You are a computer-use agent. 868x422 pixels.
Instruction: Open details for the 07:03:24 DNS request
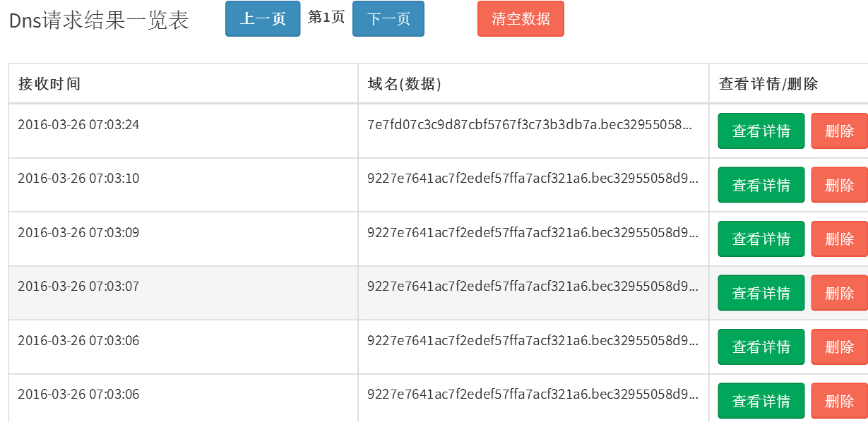click(761, 131)
